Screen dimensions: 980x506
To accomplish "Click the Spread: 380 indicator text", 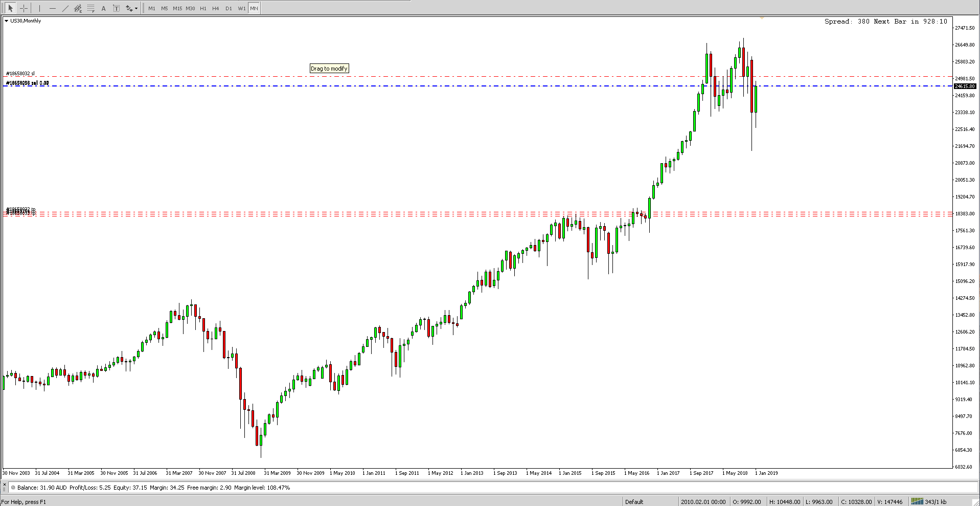I will click(x=847, y=21).
